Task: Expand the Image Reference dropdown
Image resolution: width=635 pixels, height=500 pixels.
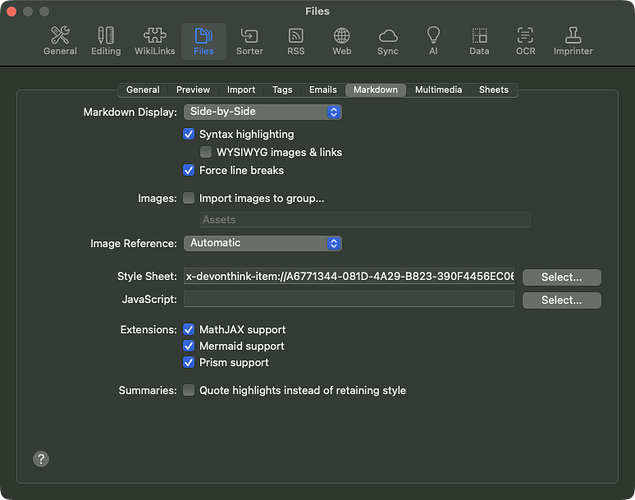Action: 263,243
